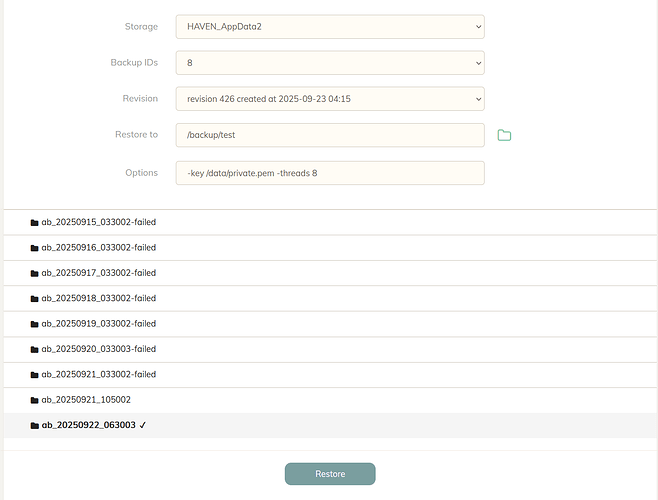Click folder icon beside ab_20250920_033003-failed
This screenshot has width=658, height=500.
(35, 349)
